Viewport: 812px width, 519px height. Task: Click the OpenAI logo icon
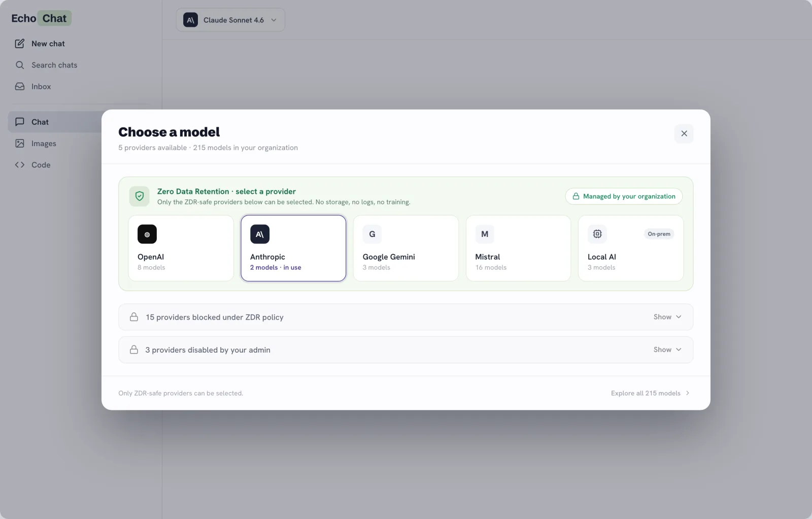pyautogui.click(x=147, y=234)
